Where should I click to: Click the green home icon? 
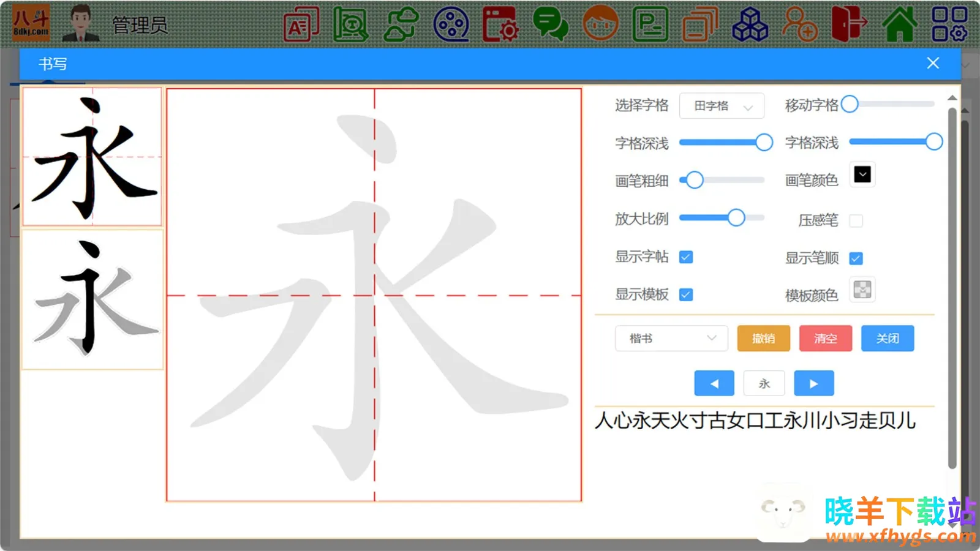[x=899, y=24]
